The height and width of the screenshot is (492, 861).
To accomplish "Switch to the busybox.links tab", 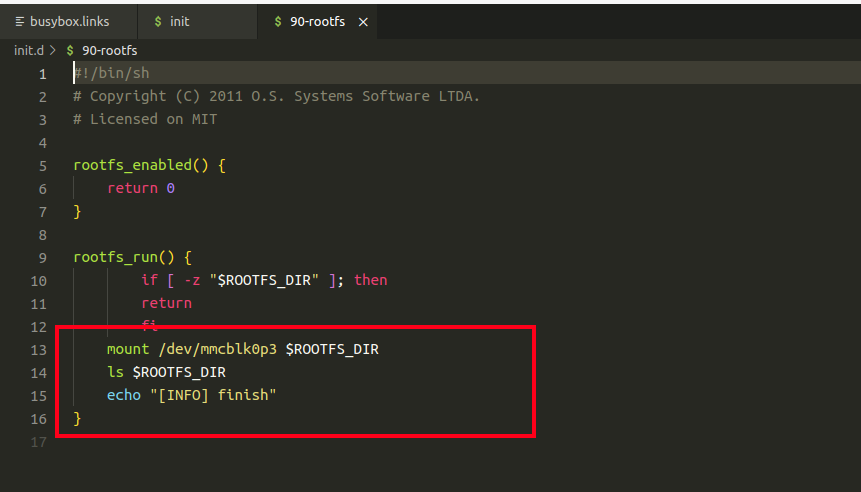I will (x=70, y=21).
